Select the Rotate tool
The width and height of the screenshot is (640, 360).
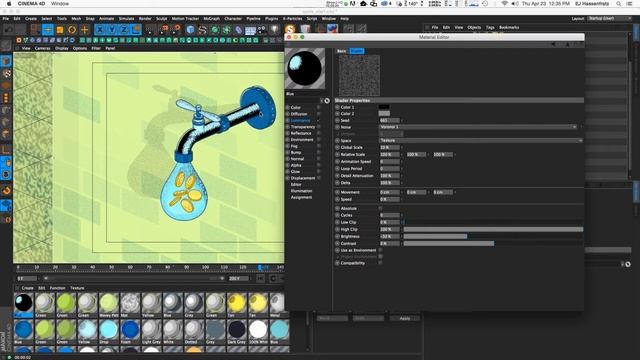pyautogui.click(x=72, y=30)
